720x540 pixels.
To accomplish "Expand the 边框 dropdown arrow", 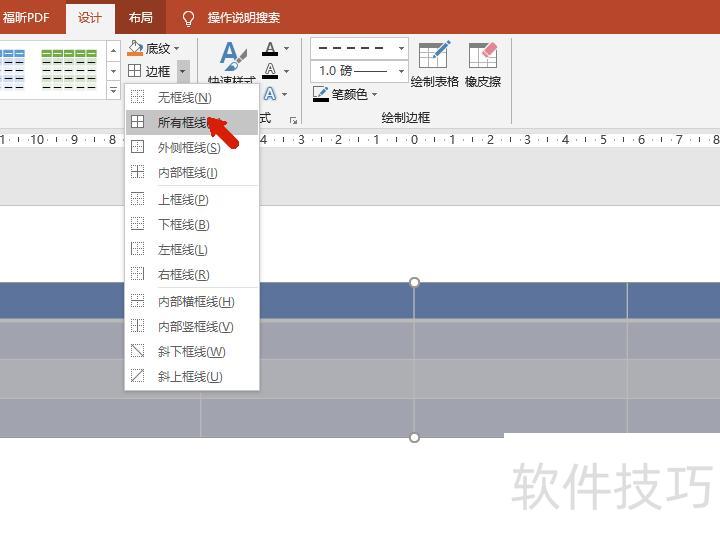I will [x=183, y=72].
